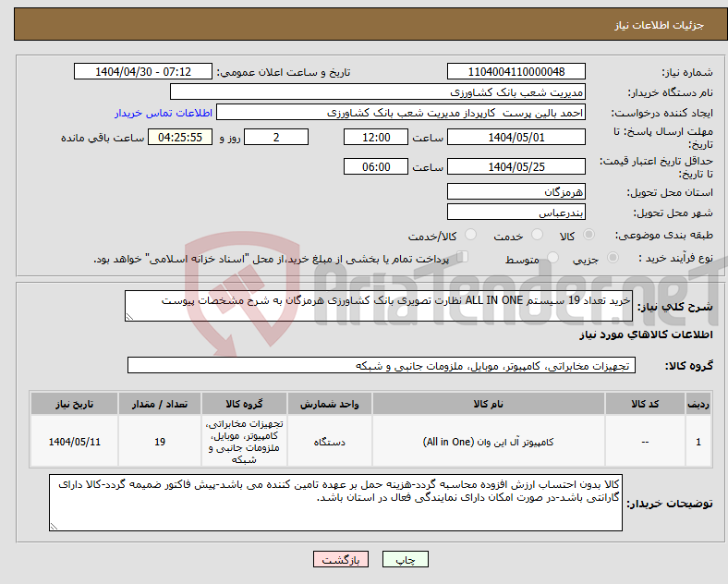Click the توضیحات خریدار notes textarea
The height and width of the screenshot is (584, 728).
(x=335, y=503)
